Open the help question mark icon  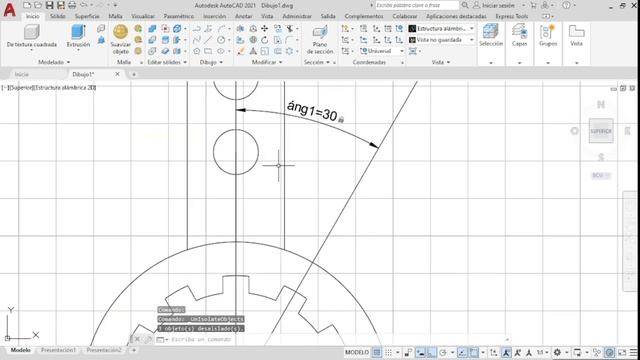(566, 5)
